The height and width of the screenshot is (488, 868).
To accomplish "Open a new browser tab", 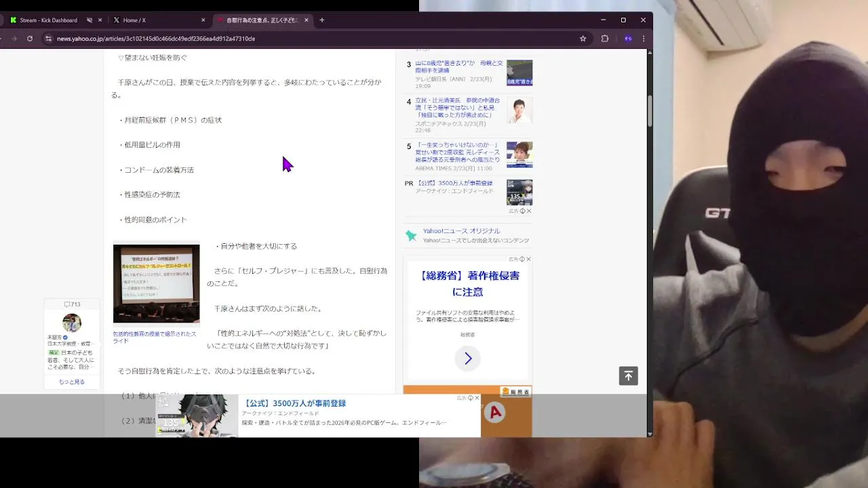I will click(322, 20).
